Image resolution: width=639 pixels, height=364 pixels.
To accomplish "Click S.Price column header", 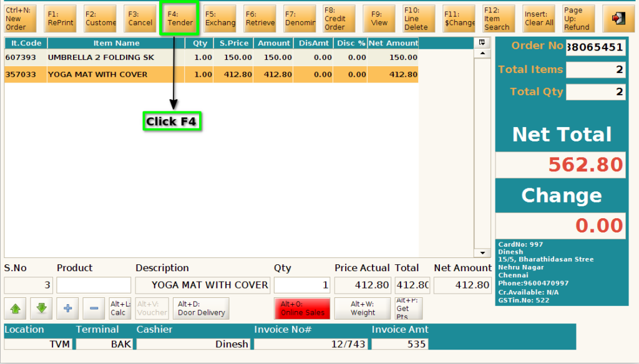I will pyautogui.click(x=234, y=43).
